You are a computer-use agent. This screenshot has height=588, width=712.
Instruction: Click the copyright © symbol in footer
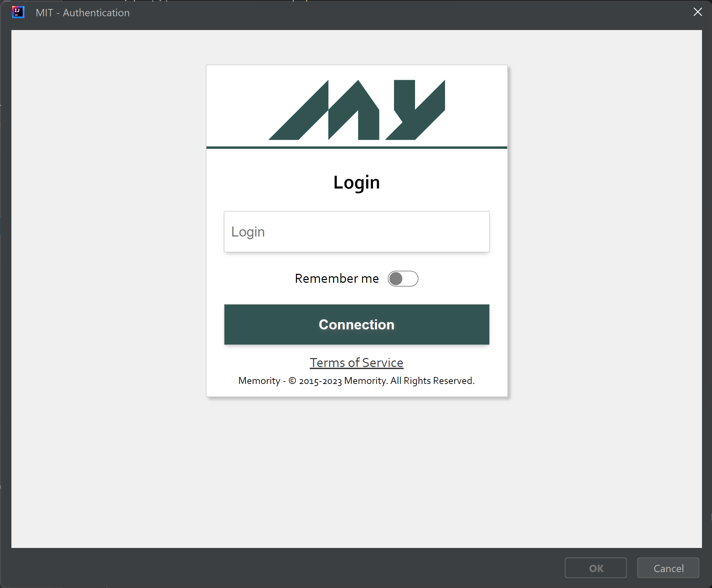[x=292, y=380]
